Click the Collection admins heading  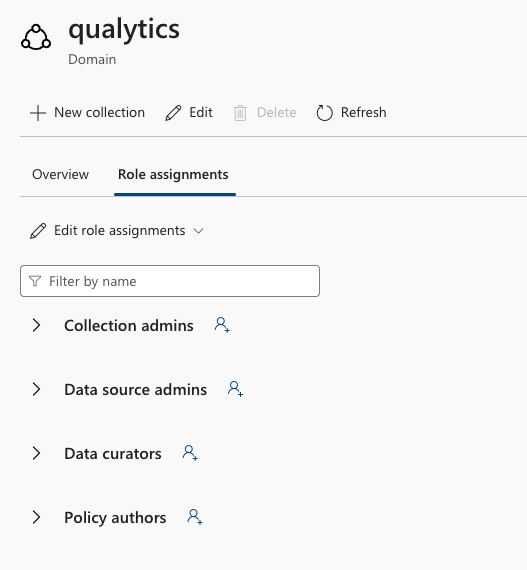tap(129, 325)
